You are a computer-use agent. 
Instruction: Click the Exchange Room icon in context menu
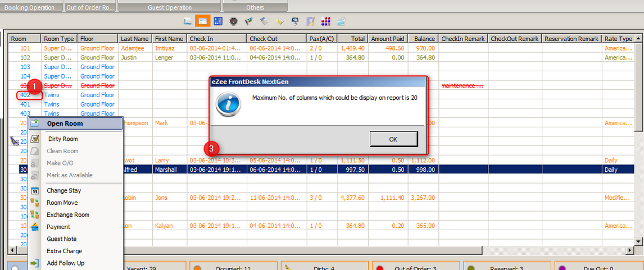(x=35, y=214)
